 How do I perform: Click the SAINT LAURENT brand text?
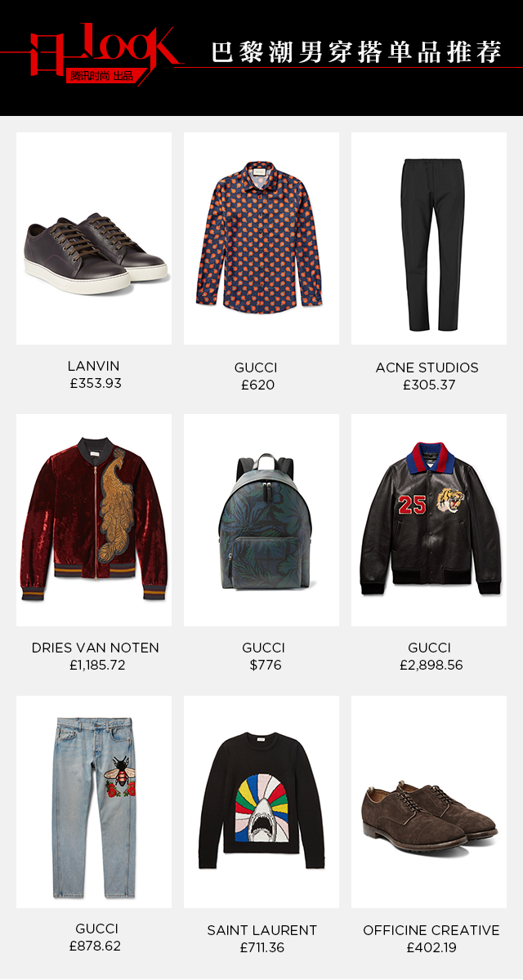pyautogui.click(x=262, y=930)
